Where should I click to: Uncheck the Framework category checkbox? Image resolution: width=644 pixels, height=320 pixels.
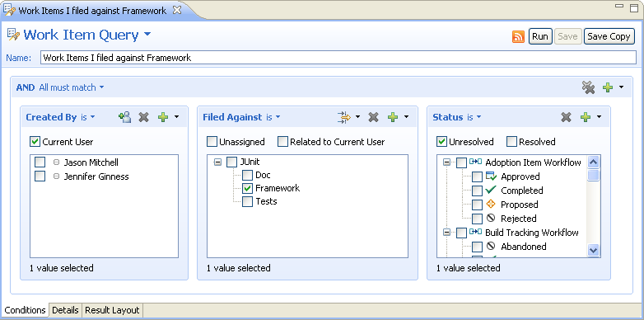coord(247,188)
